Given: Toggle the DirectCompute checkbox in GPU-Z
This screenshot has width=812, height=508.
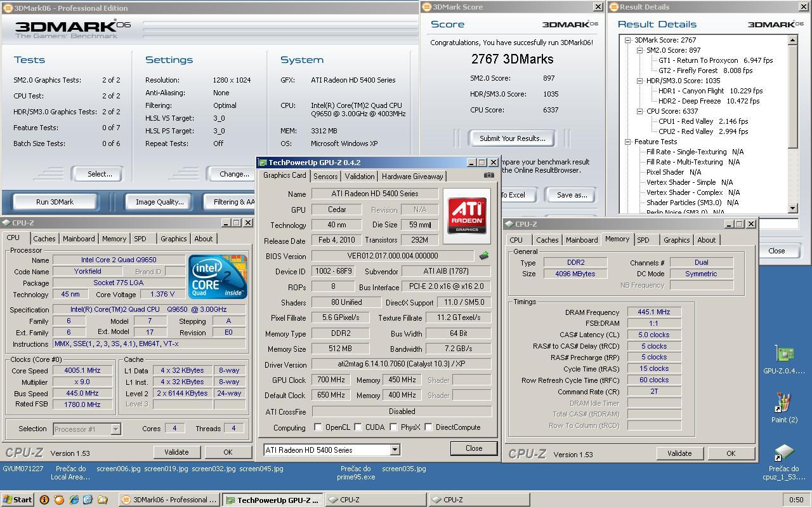Looking at the screenshot, I should click(428, 427).
